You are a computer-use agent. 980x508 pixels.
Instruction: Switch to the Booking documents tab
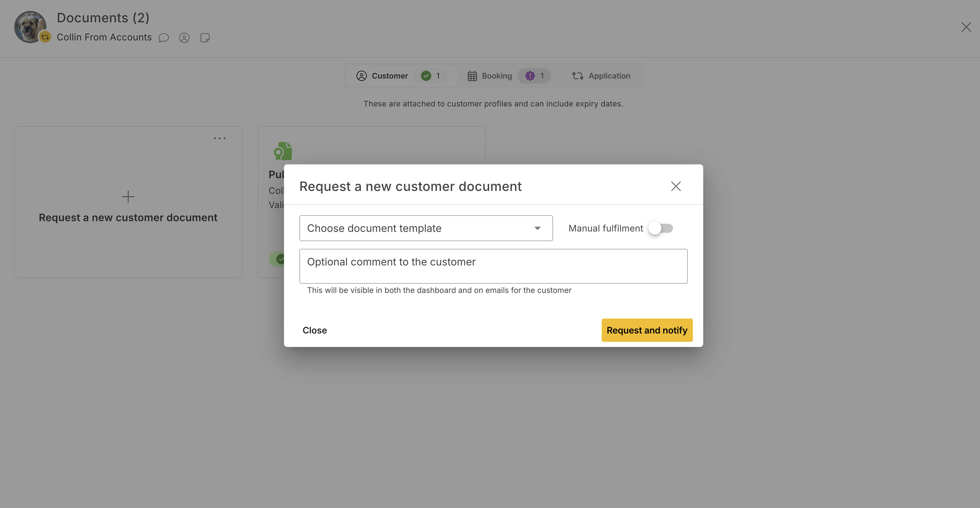(x=496, y=76)
